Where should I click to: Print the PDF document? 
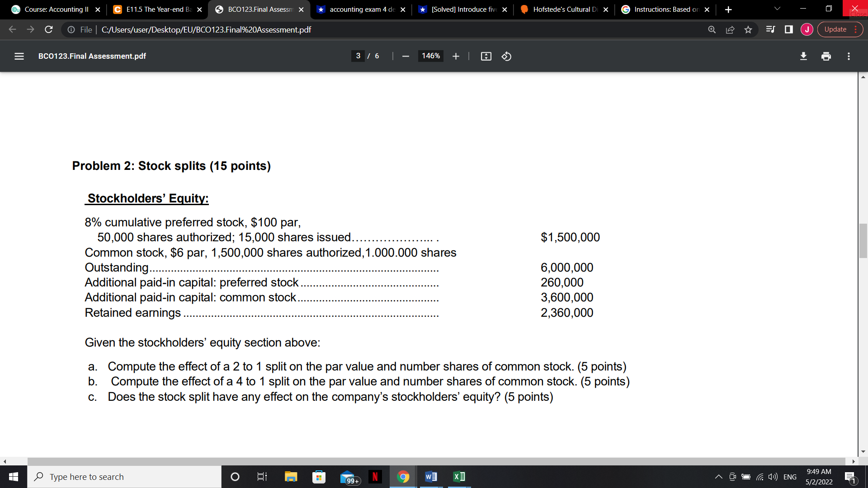[x=826, y=56]
